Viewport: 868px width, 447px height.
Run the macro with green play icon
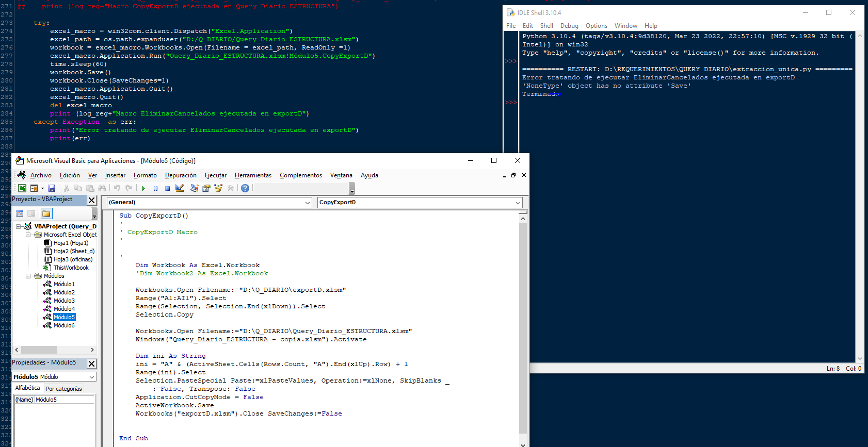click(x=143, y=188)
